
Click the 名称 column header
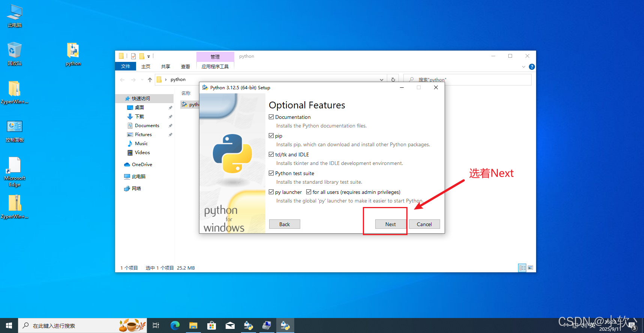point(186,93)
